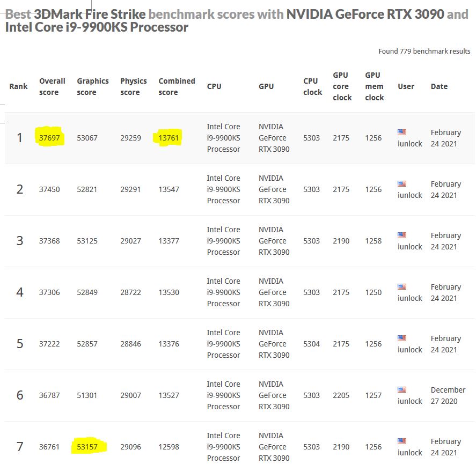
Task: Click the highlighted combined score 13761
Action: [169, 138]
